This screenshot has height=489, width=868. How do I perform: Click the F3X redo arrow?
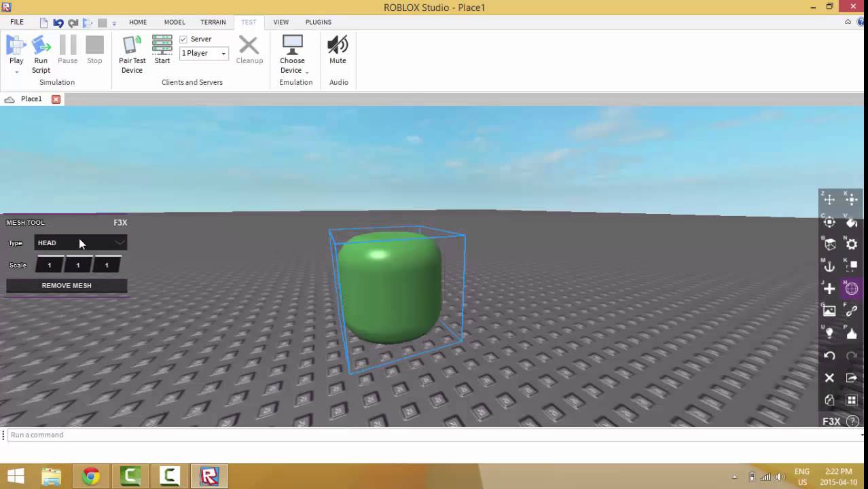852,355
